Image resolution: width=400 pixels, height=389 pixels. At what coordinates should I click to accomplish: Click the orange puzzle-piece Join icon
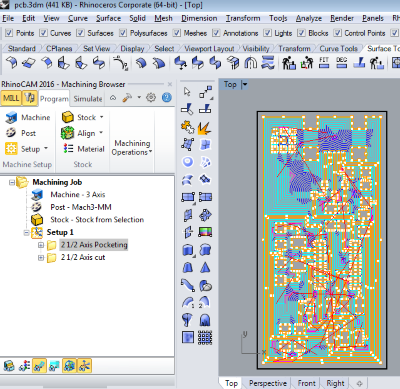coord(187,127)
